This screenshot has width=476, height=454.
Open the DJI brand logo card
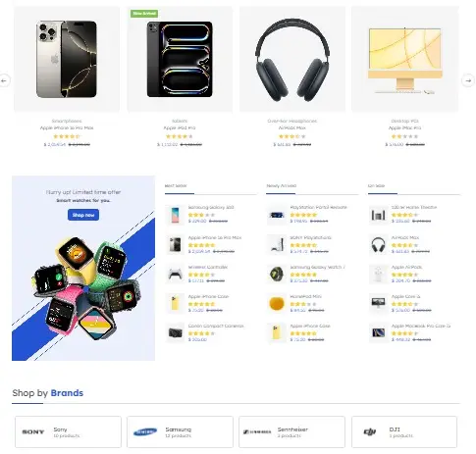tap(404, 431)
